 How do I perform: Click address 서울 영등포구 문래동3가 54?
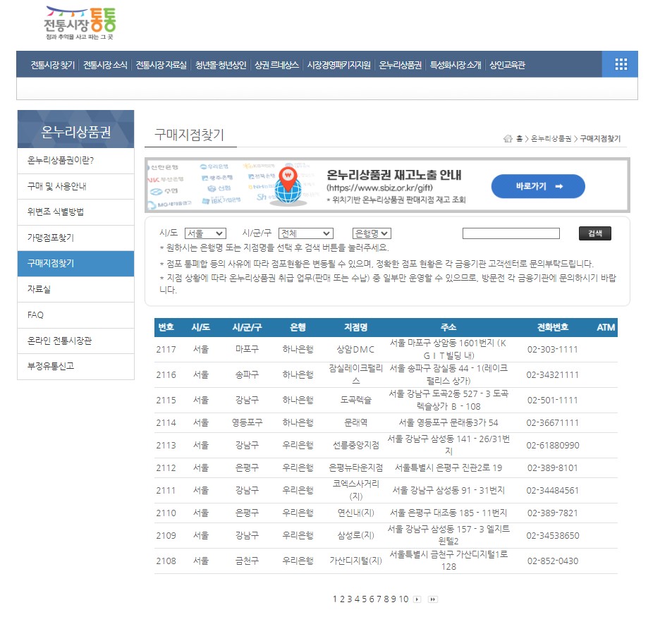[448, 422]
